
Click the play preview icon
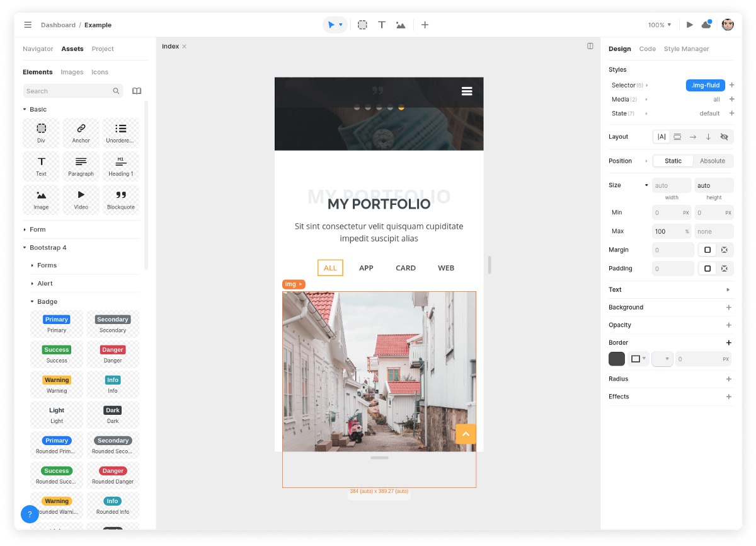(x=690, y=25)
